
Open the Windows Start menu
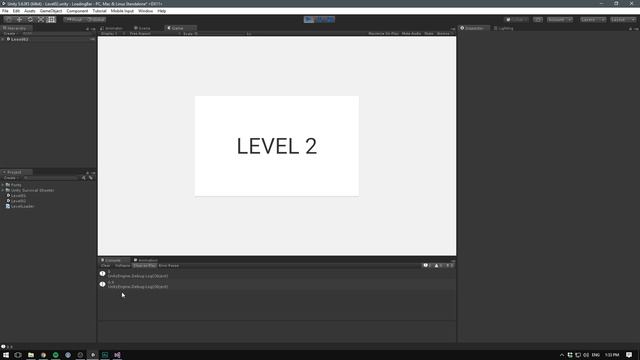(x=6, y=355)
